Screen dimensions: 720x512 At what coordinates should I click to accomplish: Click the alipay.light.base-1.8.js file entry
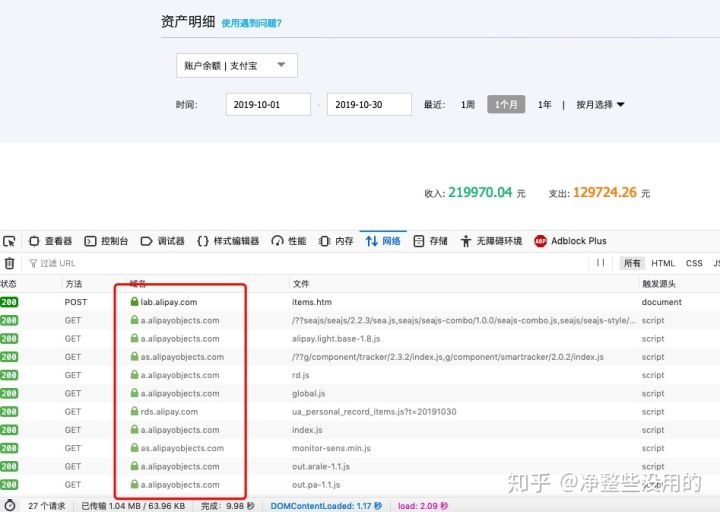(x=336, y=339)
